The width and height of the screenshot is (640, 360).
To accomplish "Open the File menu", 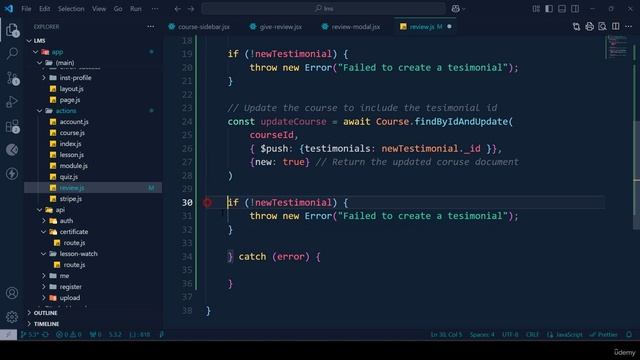I will click(x=26, y=9).
